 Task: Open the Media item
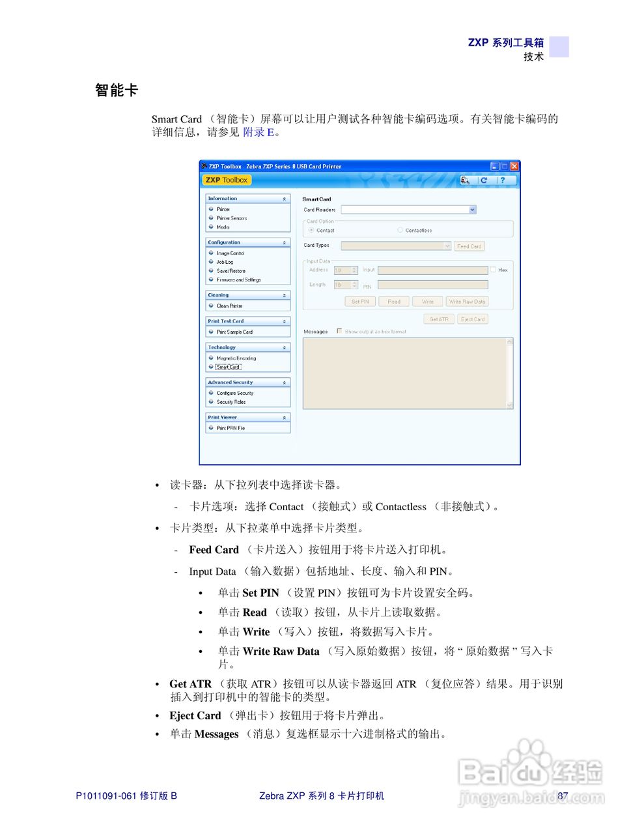tap(223, 227)
